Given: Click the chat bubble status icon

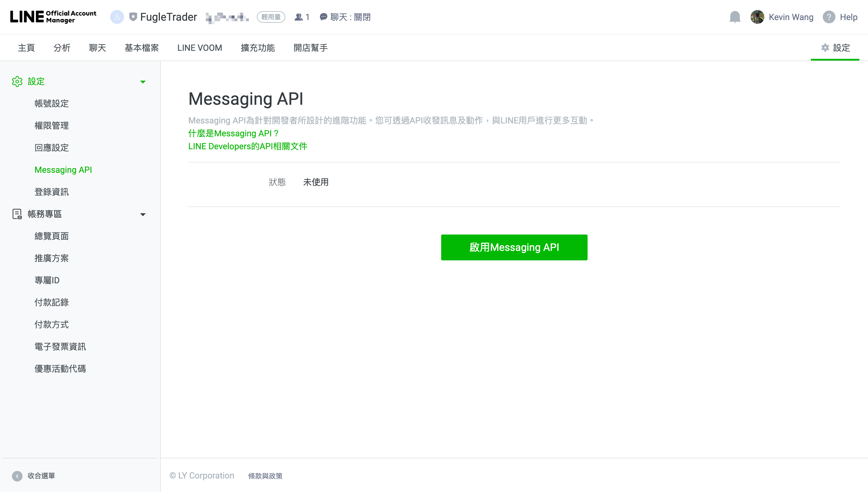Looking at the screenshot, I should (x=323, y=17).
